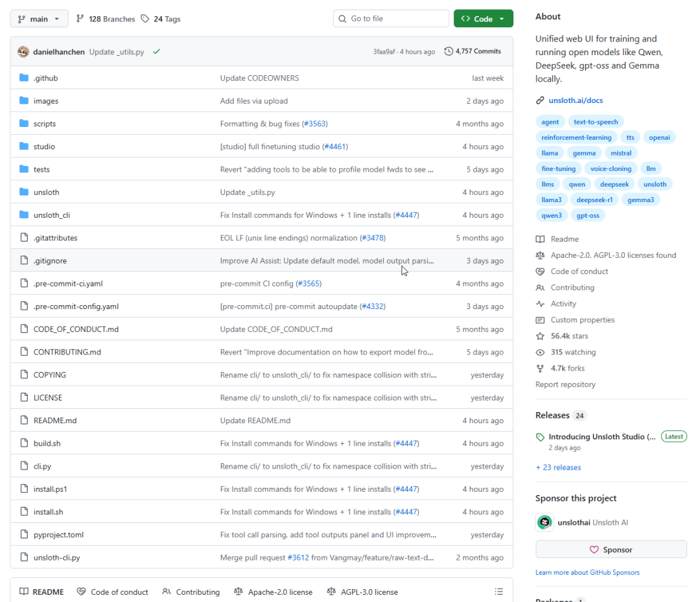Switch to the AGPL-3.0 license tab

pos(362,592)
